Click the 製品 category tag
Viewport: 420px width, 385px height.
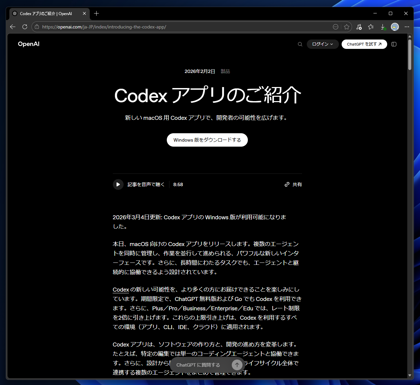click(x=225, y=71)
